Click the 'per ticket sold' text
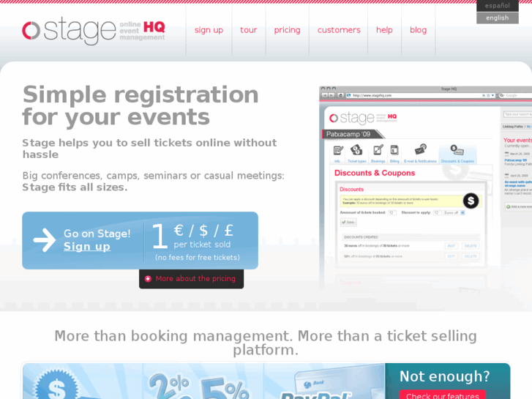The height and width of the screenshot is (399, 532). [202, 245]
